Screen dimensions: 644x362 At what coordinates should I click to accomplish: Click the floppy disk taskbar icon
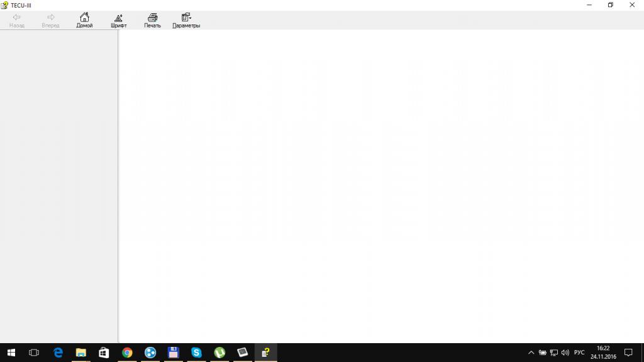[x=174, y=353]
